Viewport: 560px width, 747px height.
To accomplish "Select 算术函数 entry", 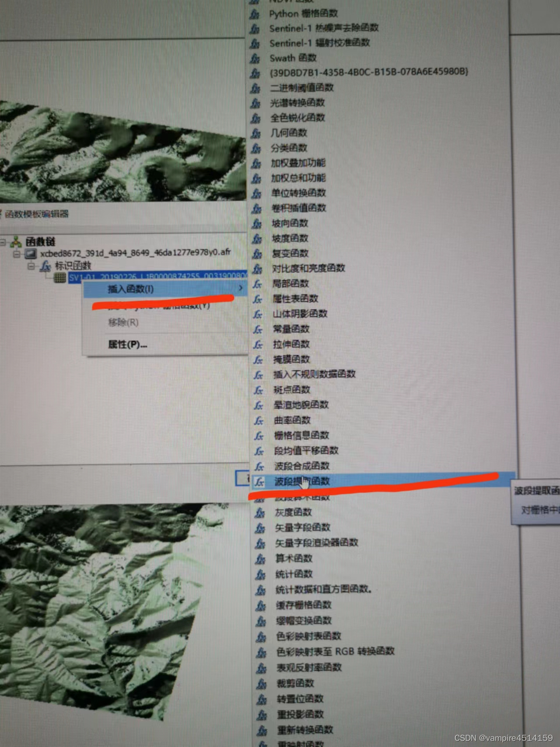I will pyautogui.click(x=294, y=559).
